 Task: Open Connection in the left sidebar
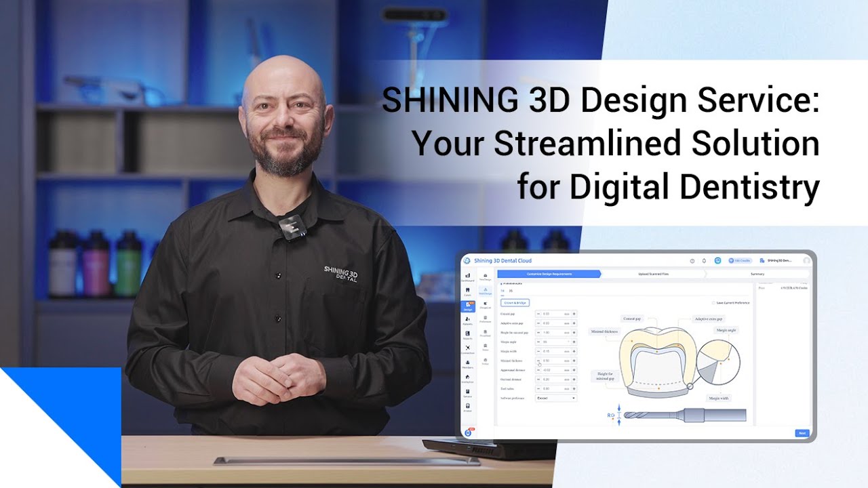tap(468, 350)
